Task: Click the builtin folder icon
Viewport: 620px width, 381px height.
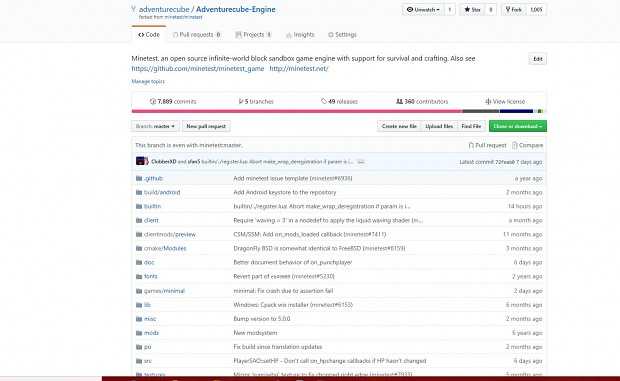Action: click(x=139, y=206)
